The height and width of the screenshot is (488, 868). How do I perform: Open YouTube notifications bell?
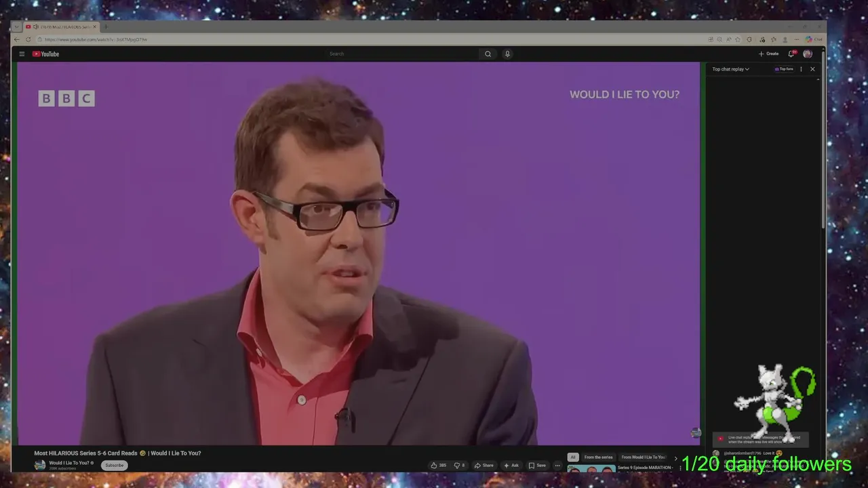[791, 54]
